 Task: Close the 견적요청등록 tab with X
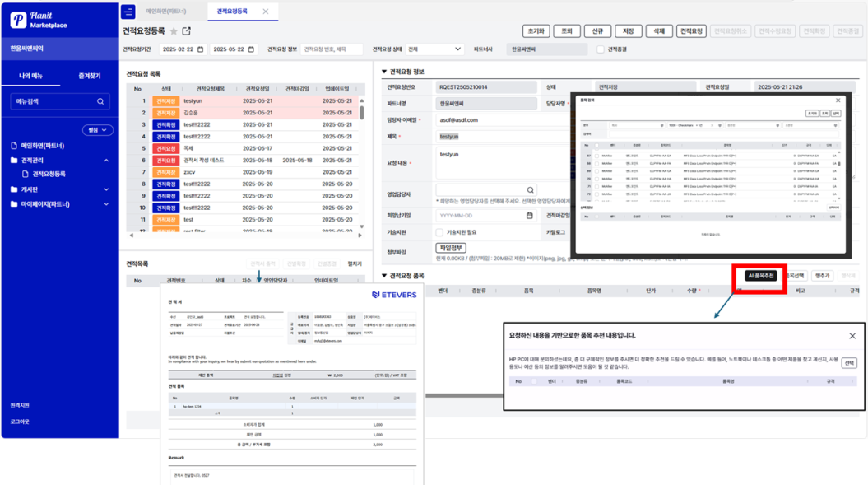coord(266,11)
